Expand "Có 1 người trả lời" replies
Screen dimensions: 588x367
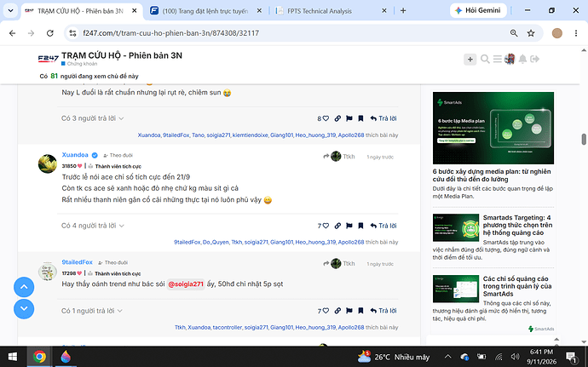92,311
